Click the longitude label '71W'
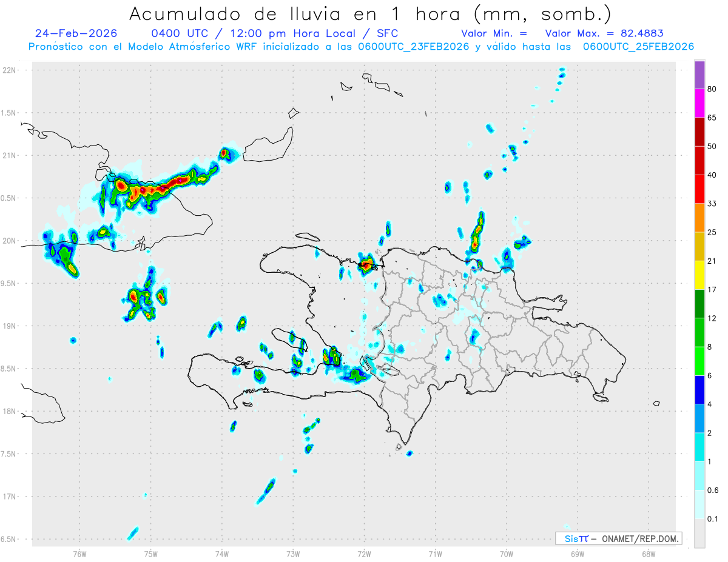The height and width of the screenshot is (562, 728). 436,554
